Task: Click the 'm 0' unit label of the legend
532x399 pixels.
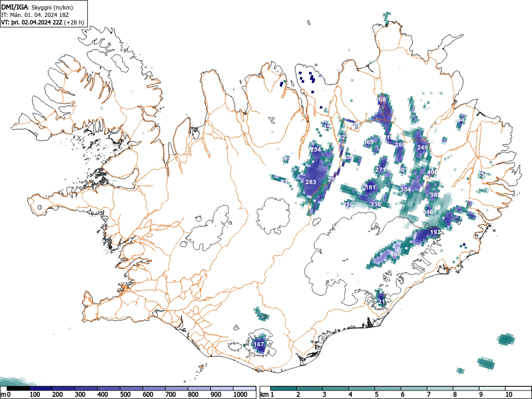Action: [x=6, y=395]
